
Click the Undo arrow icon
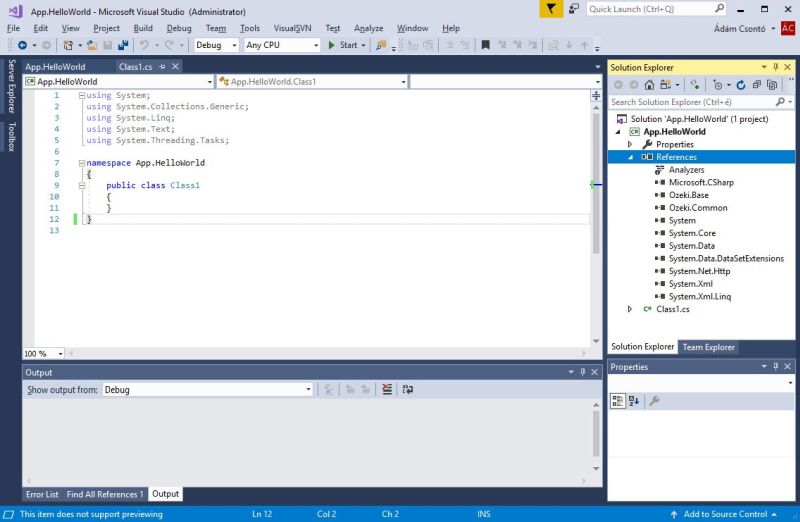[144, 45]
